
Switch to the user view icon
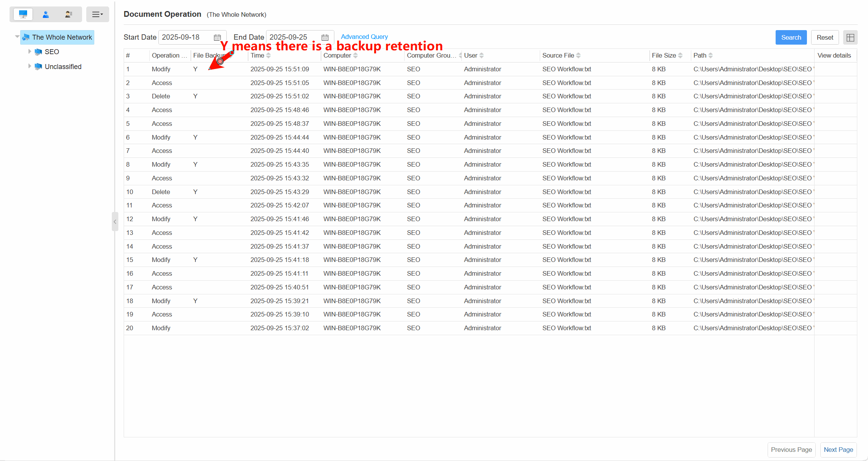tap(46, 14)
